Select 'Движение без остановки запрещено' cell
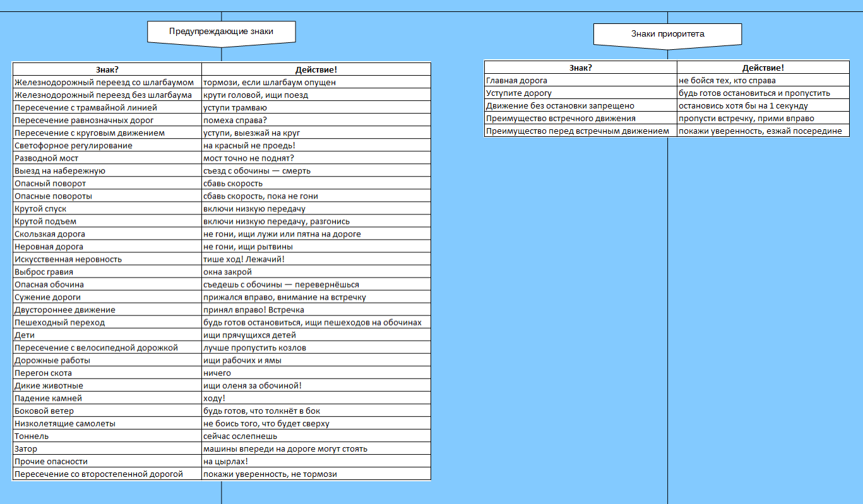This screenshot has width=863, height=504. pyautogui.click(x=581, y=105)
